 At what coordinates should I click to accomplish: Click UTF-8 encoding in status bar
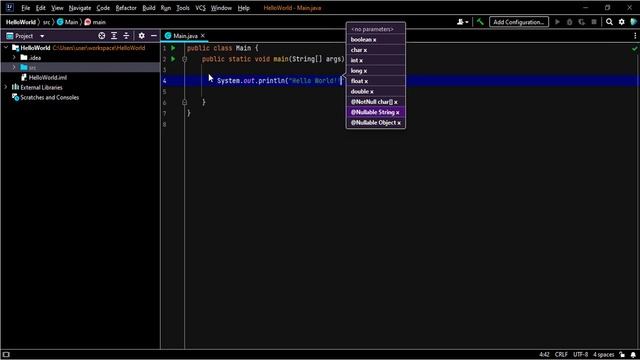click(580, 354)
